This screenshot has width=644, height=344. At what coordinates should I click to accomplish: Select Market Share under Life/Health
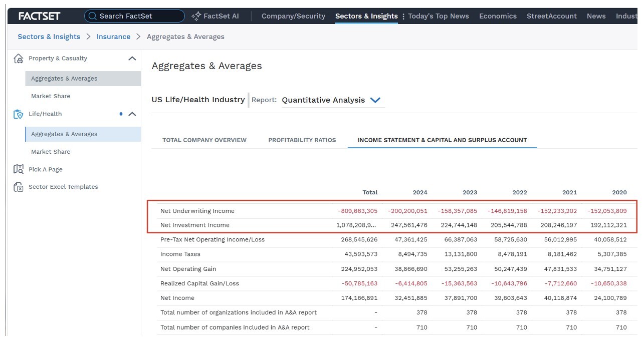click(51, 152)
